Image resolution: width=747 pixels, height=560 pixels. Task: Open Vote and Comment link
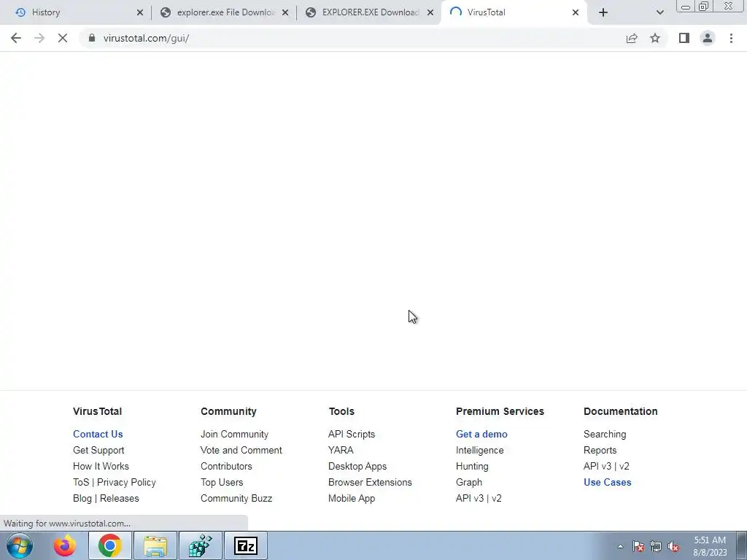coord(241,450)
